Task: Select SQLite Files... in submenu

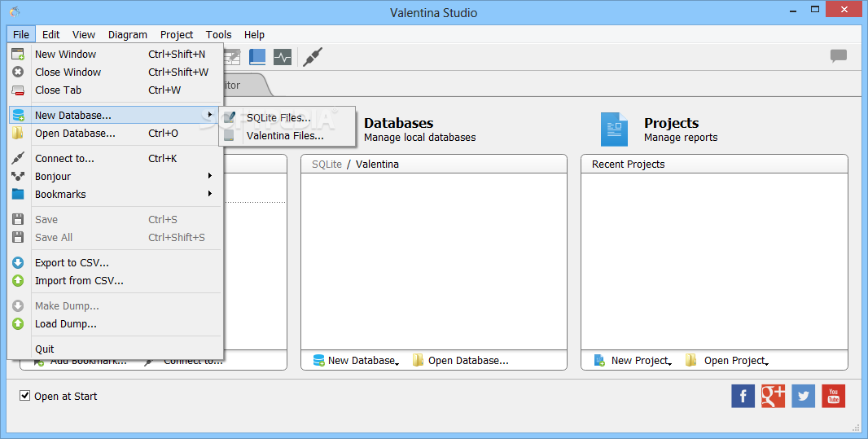Action: [x=287, y=117]
